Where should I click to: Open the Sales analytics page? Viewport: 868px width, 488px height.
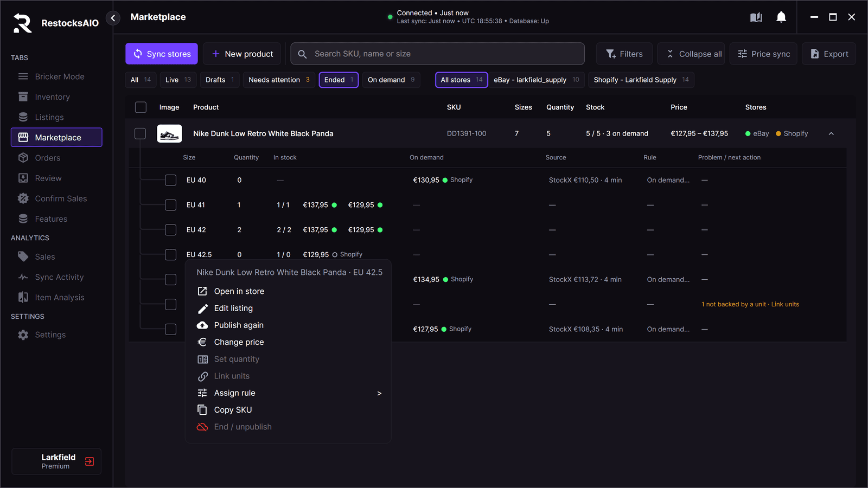(x=56, y=257)
